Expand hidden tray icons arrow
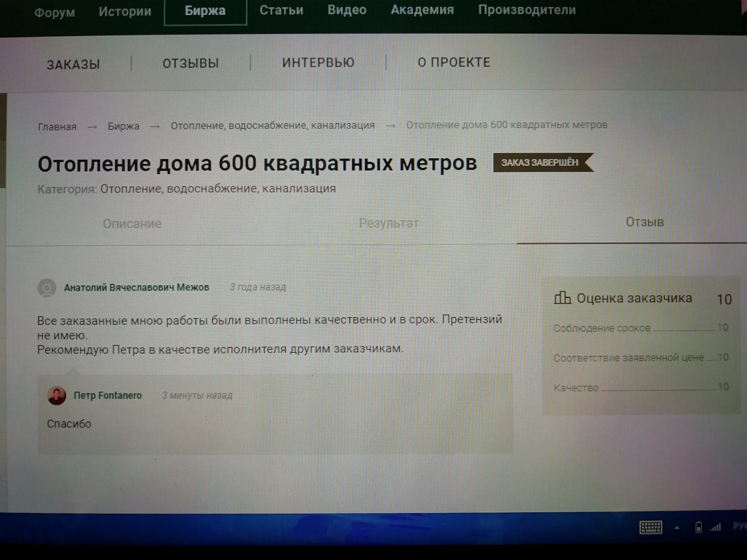Image resolution: width=747 pixels, height=560 pixels. (677, 528)
